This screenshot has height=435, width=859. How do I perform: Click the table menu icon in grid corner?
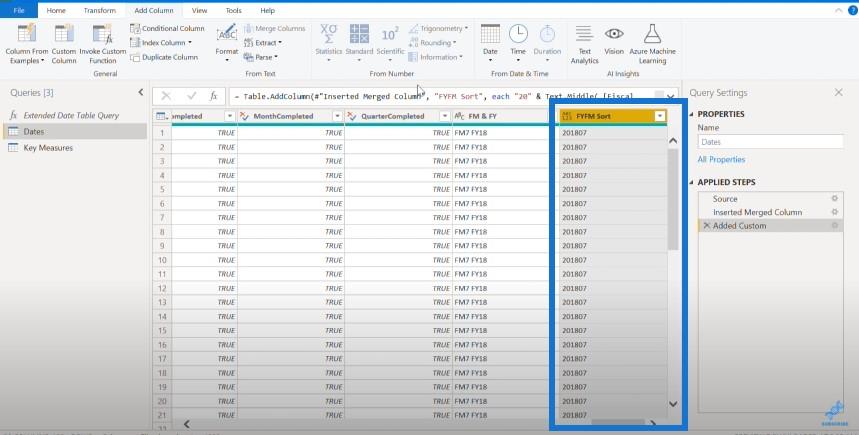click(x=162, y=116)
